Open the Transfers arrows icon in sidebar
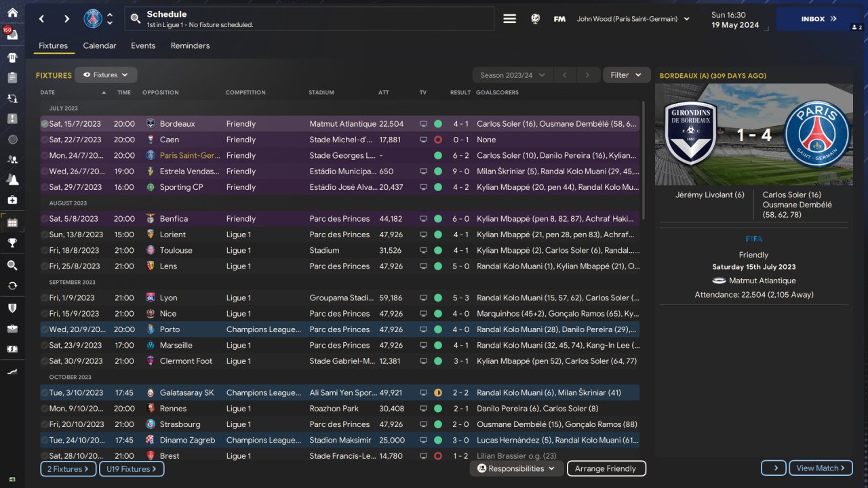Screen dimensions: 868x488 (12, 285)
